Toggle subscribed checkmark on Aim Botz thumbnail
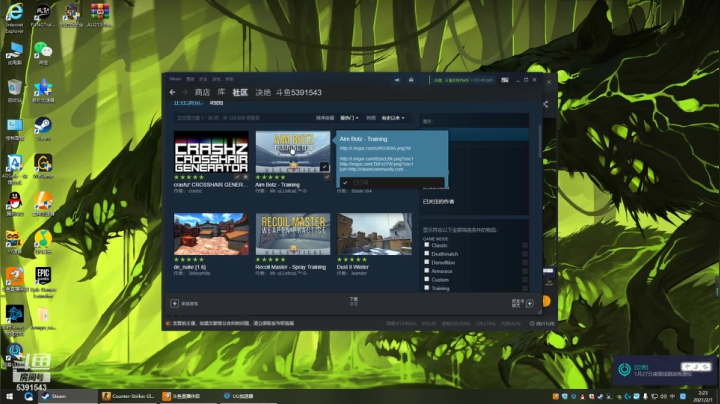This screenshot has width=720, height=404. (x=325, y=167)
